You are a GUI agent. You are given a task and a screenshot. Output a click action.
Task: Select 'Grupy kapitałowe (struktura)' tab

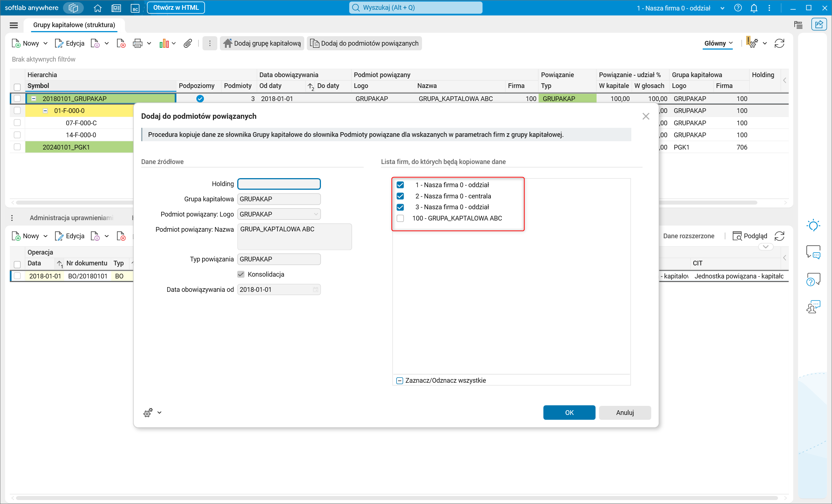[74, 25]
